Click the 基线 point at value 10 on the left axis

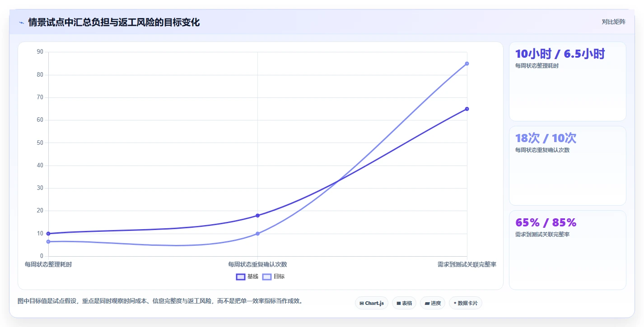tap(48, 234)
